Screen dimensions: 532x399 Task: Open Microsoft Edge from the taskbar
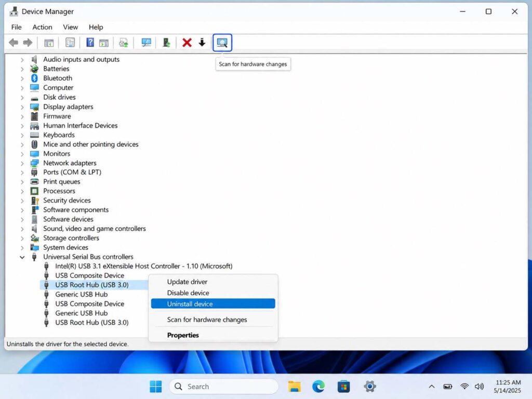[318, 387]
